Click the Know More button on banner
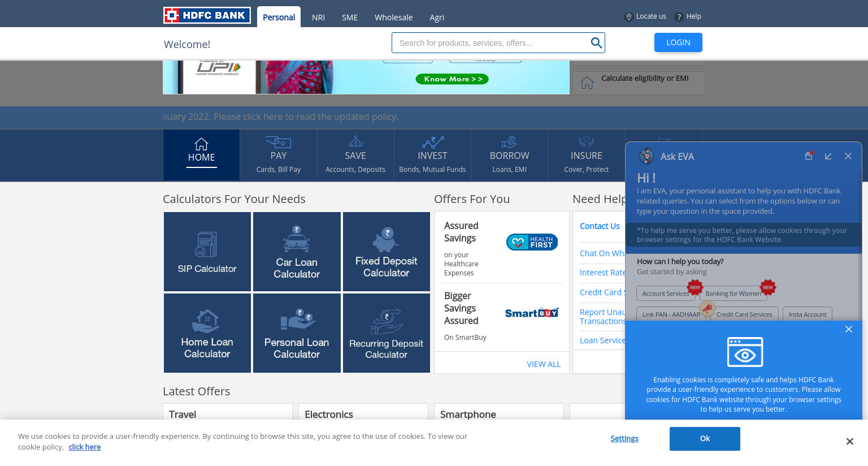Viewport: 868px width, 466px height. 452,79
